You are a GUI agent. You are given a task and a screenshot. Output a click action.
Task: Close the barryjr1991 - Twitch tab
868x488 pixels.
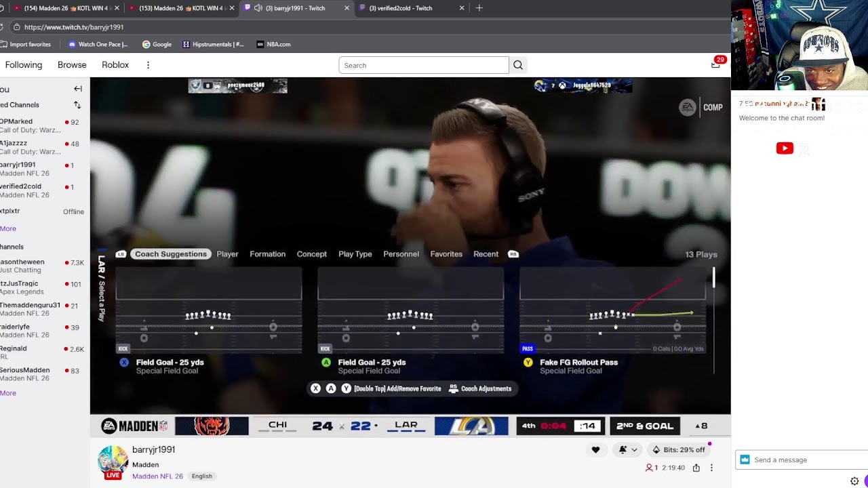pos(347,8)
